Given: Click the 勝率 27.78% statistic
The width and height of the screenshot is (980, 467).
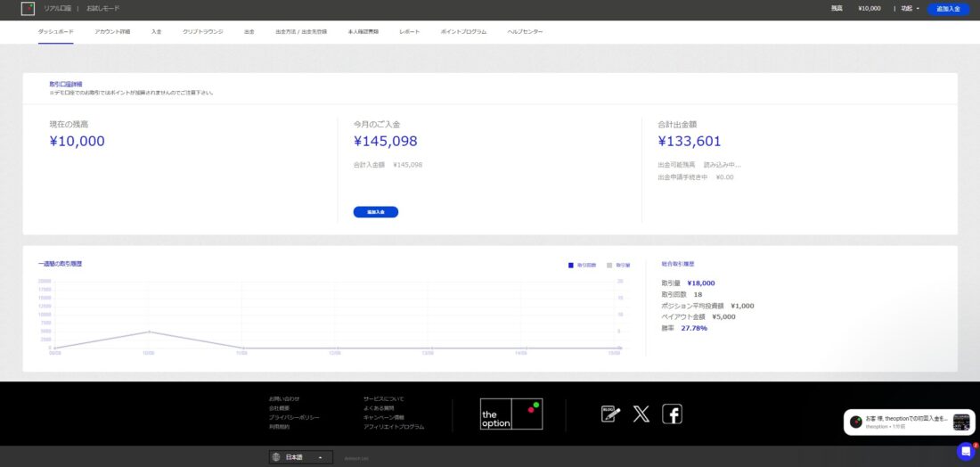Looking at the screenshot, I should (x=684, y=328).
